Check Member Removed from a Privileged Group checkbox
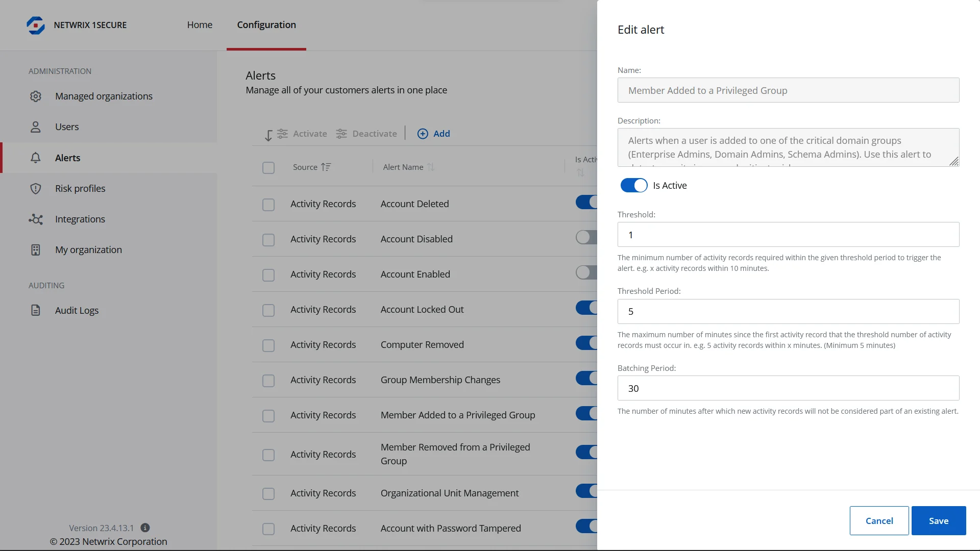980x551 pixels. [268, 455]
